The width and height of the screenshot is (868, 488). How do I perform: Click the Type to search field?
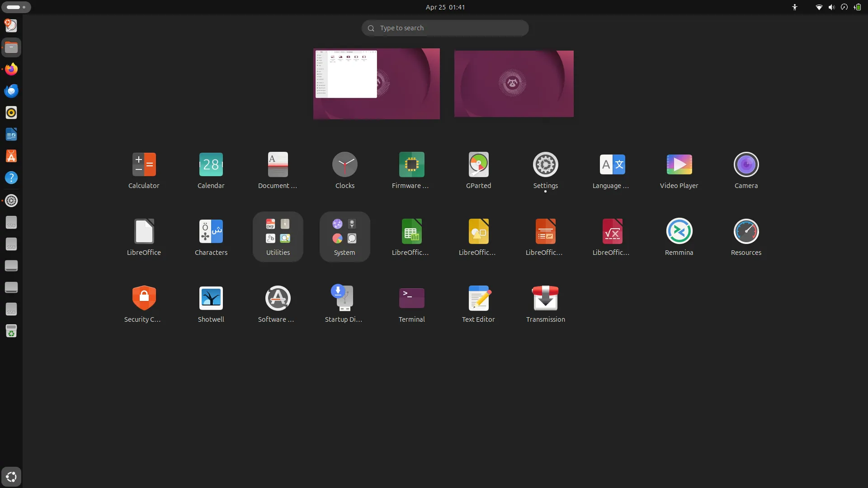click(x=445, y=28)
